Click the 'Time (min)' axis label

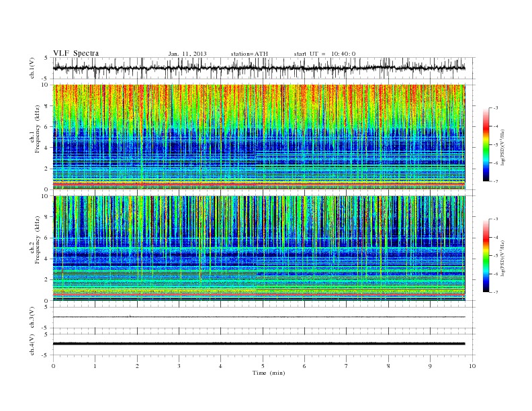269,373
